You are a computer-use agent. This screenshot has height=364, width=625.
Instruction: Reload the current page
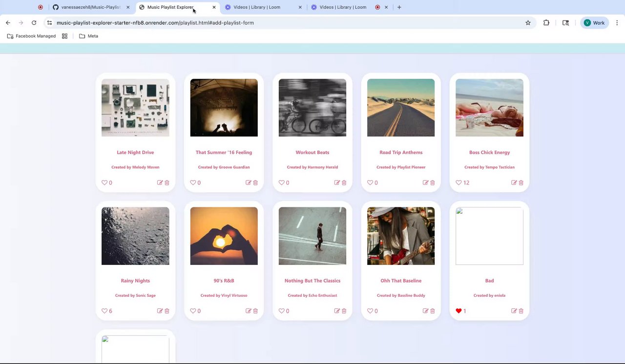(34, 22)
